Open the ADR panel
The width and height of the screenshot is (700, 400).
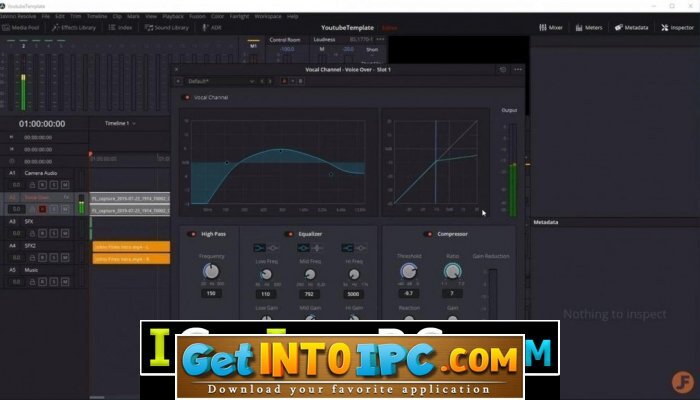click(x=212, y=27)
